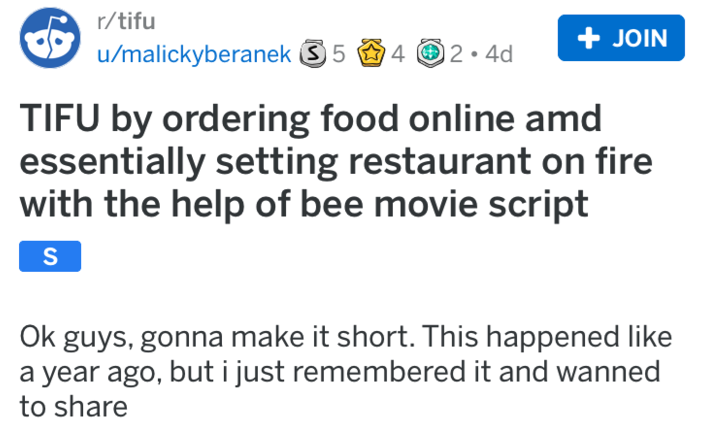Click title line "essentially setting restaurant on fire"
The width and height of the screenshot is (712, 432).
click(326, 161)
